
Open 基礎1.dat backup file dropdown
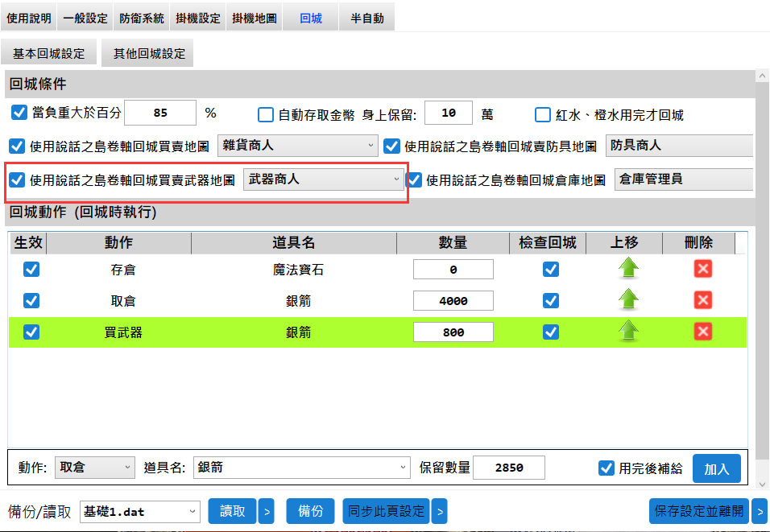click(x=139, y=511)
